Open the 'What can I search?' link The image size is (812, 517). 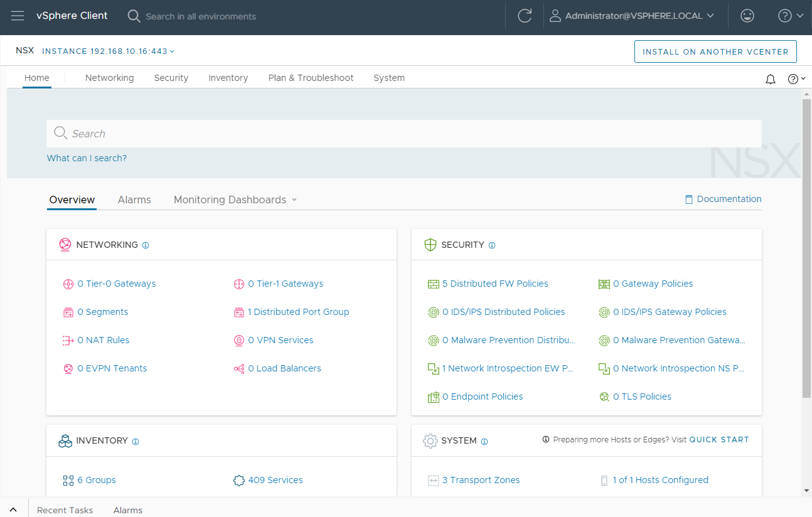click(x=87, y=158)
